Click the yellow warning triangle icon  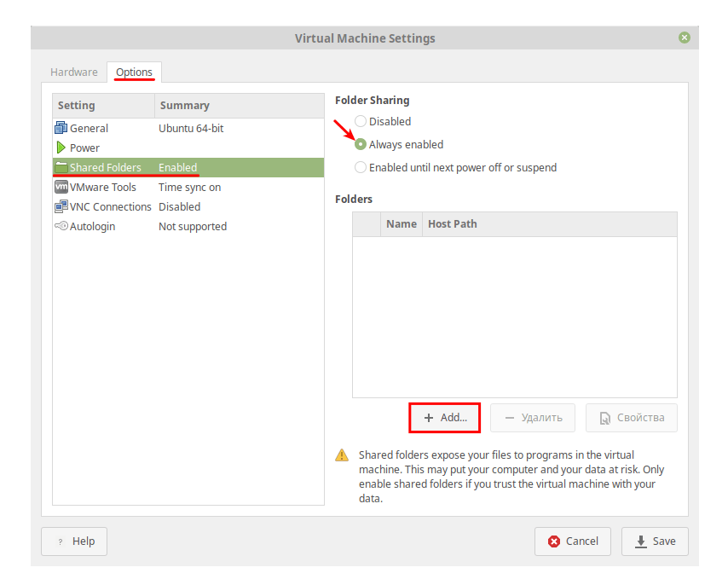(342, 455)
